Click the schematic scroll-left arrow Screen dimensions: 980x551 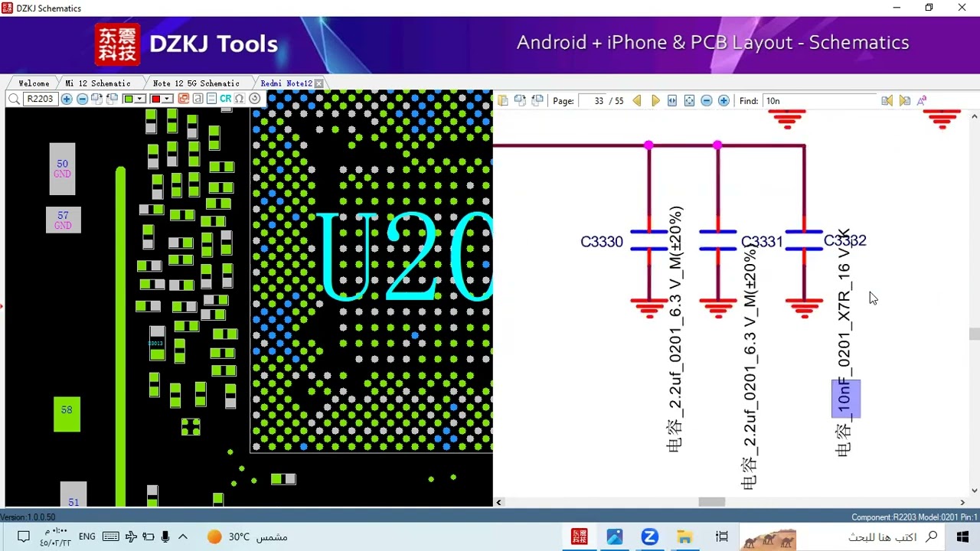tap(499, 502)
